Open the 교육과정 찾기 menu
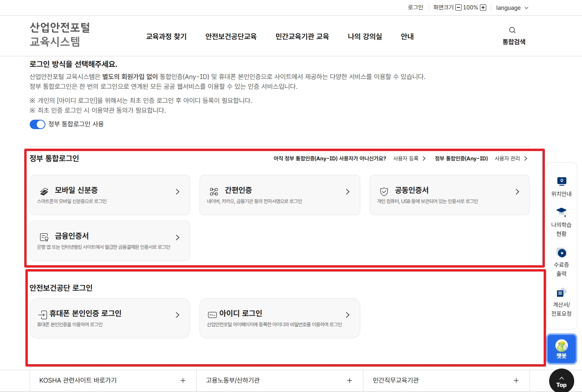Image resolution: width=582 pixels, height=392 pixels. tap(166, 36)
